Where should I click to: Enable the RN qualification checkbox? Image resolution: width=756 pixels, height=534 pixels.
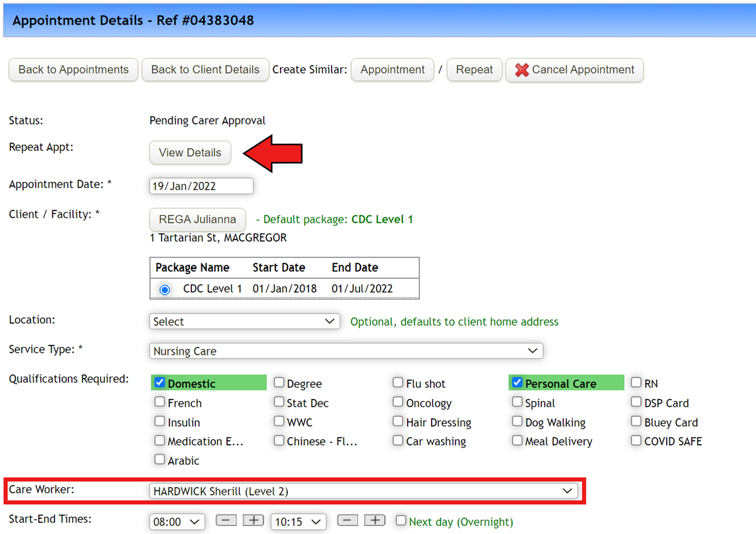636,382
